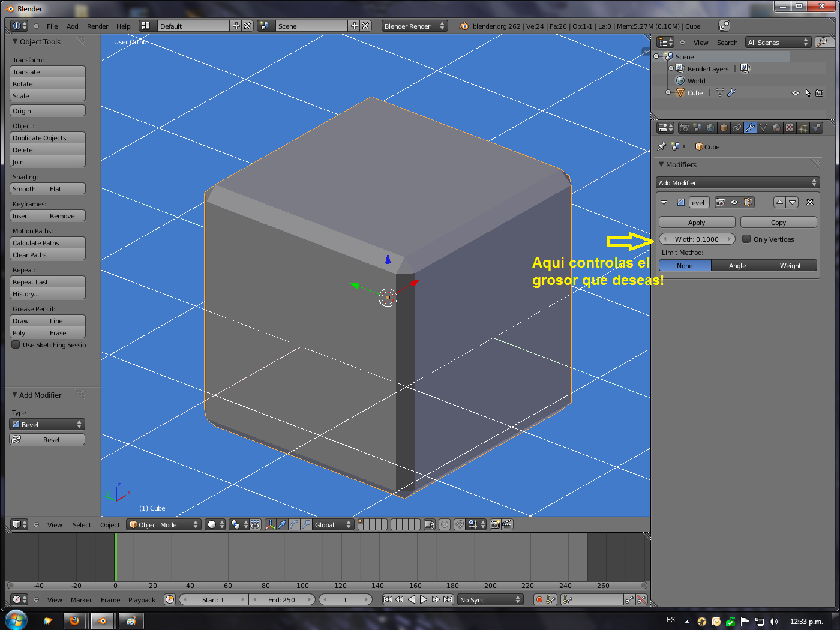The image size is (840, 630).
Task: Open the No Sync playback dropdown
Action: coord(490,599)
